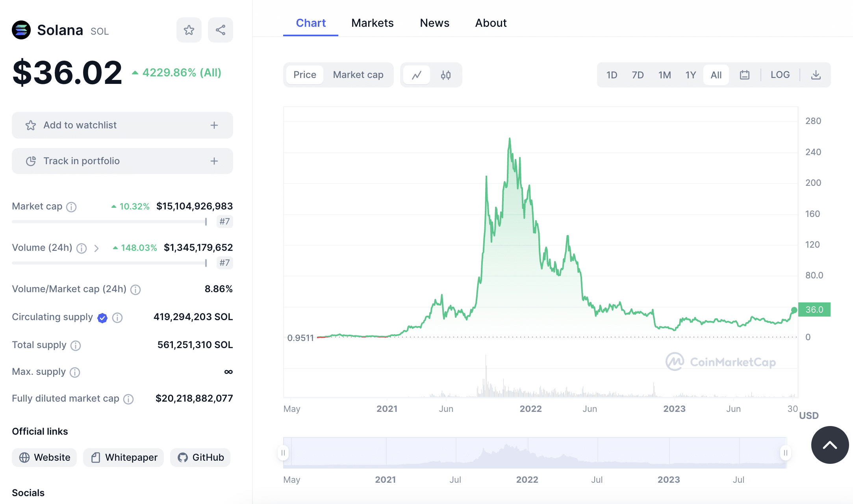
Task: Click Volume rank #7 badge
Action: [x=225, y=263]
